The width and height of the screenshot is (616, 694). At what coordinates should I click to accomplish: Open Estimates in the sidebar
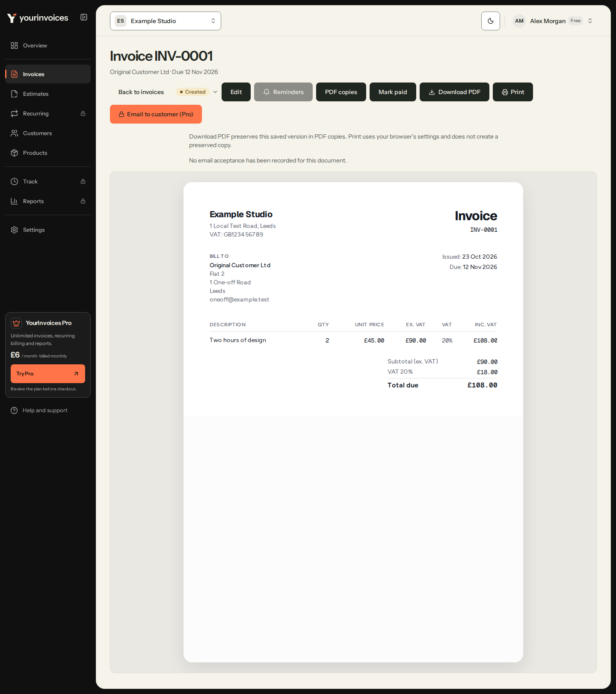(x=48, y=94)
